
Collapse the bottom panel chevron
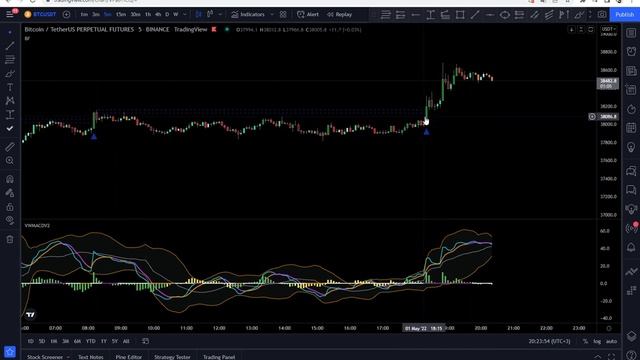pyautogui.click(x=597, y=357)
